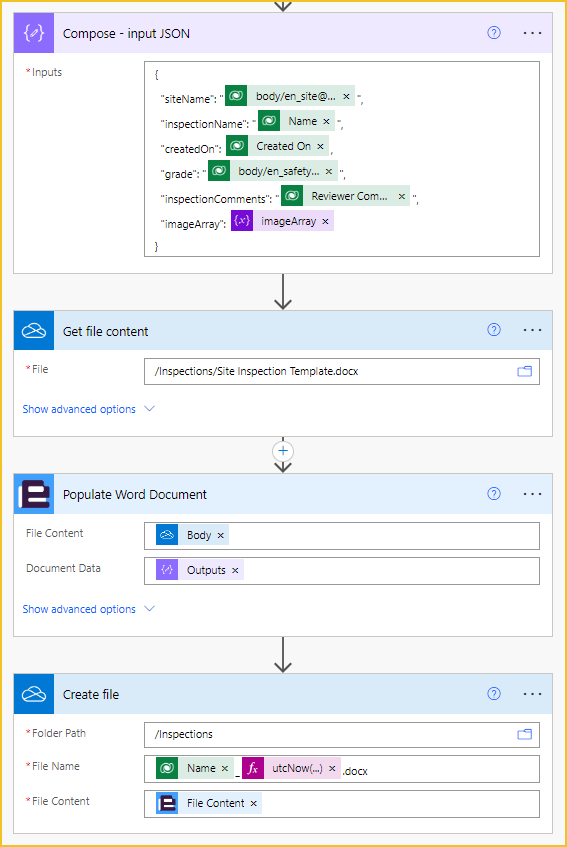Open help for Populate Word Document
This screenshot has width=567, height=847.
click(494, 494)
